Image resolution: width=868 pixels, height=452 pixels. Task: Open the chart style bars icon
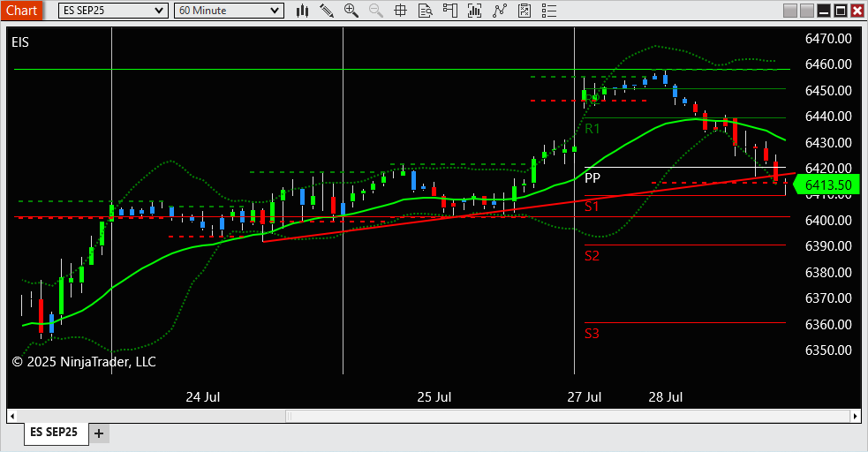[302, 11]
